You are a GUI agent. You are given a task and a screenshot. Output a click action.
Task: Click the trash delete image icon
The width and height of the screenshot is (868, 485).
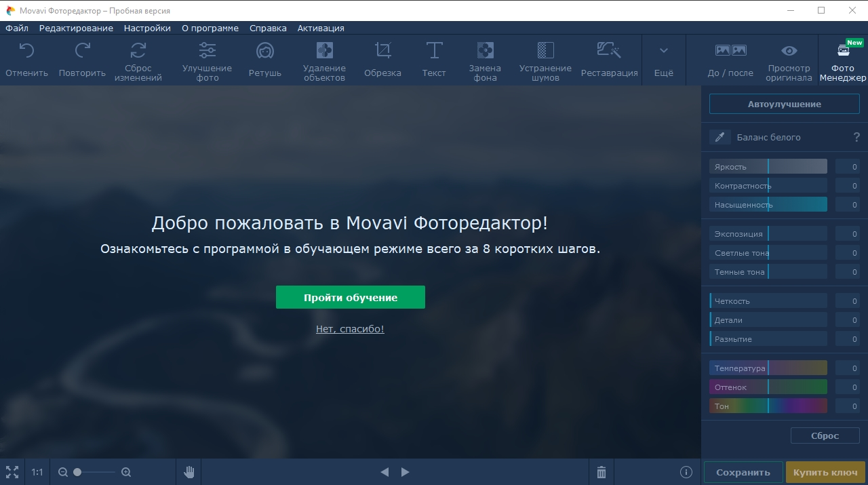601,472
